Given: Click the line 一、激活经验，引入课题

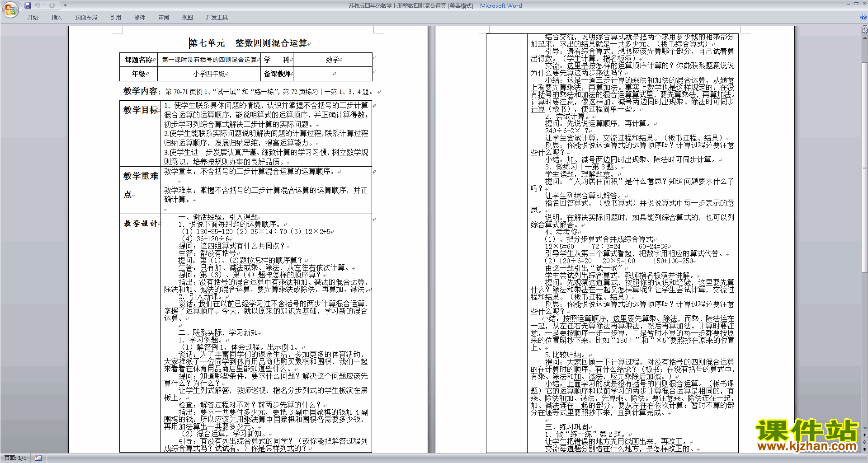Looking at the screenshot, I should coord(218,217).
